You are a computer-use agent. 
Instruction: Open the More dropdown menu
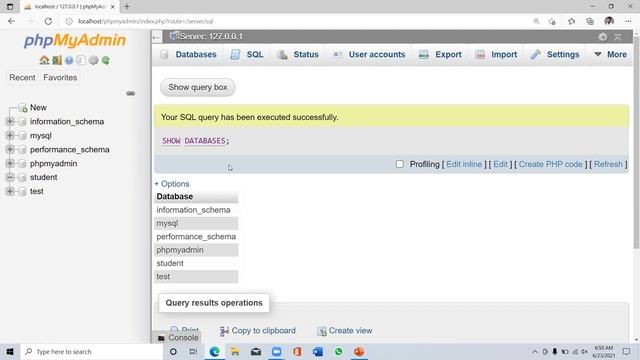611,54
